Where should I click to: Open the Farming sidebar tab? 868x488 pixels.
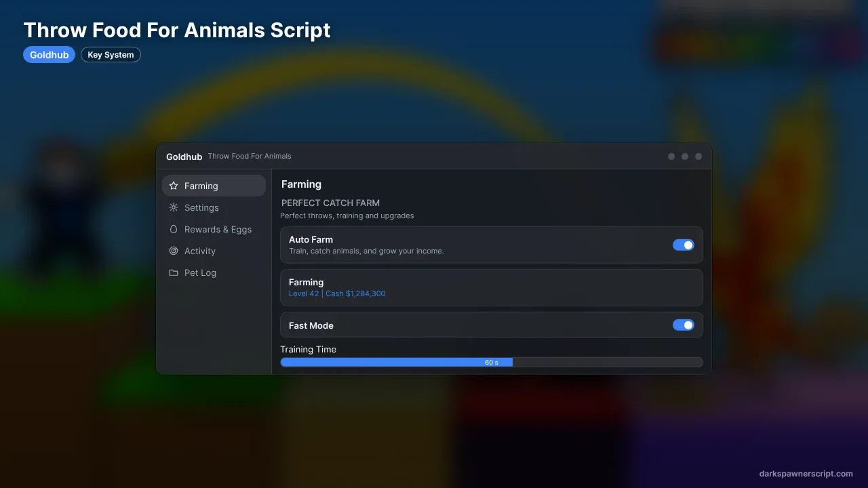tap(214, 186)
